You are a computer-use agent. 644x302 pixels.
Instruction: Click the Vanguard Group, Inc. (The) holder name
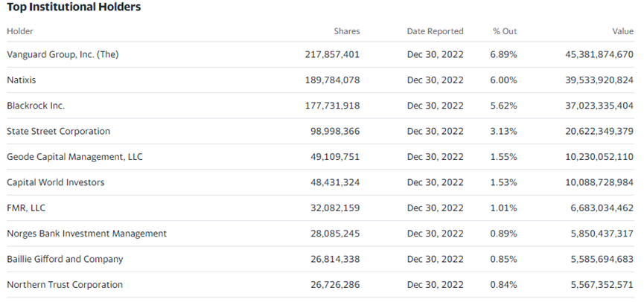click(x=63, y=54)
